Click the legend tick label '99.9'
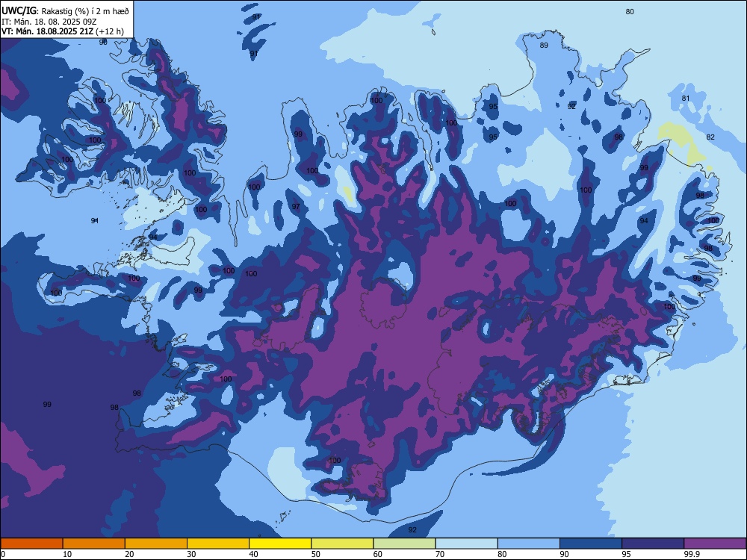Image resolution: width=747 pixels, height=560 pixels. pos(692,554)
